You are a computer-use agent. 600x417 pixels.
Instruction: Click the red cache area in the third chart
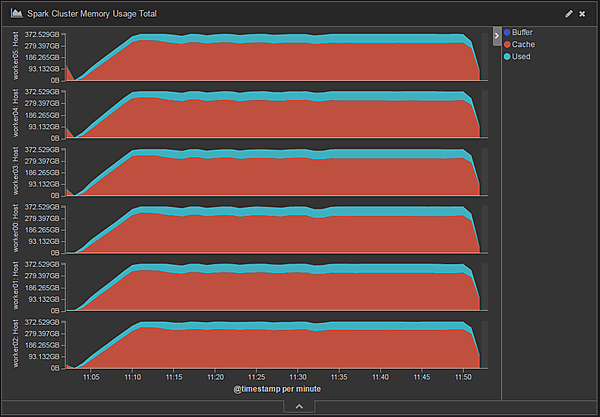click(300, 177)
